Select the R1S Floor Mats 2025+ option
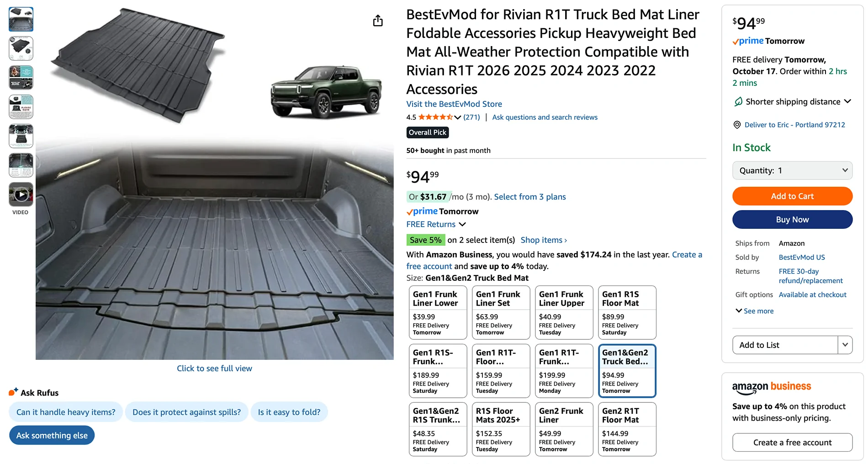Image resolution: width=868 pixels, height=464 pixels. point(501,429)
